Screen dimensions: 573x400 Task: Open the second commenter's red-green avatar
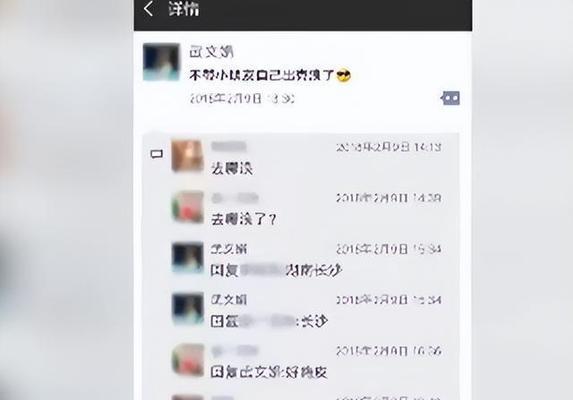click(x=187, y=207)
